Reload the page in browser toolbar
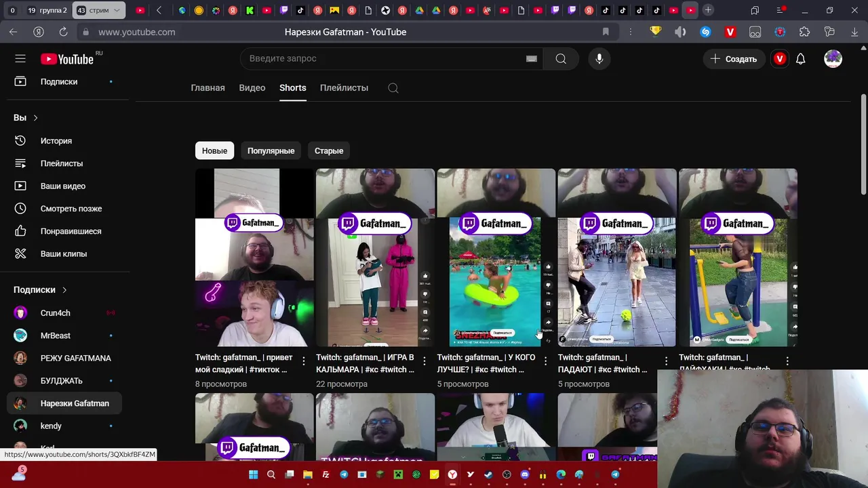The height and width of the screenshot is (488, 868). (63, 32)
